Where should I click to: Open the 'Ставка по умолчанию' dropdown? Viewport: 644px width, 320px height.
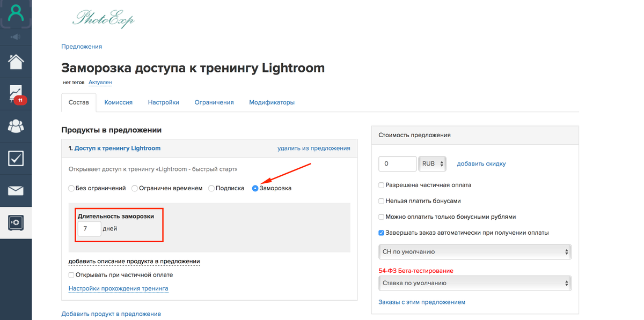(x=475, y=283)
